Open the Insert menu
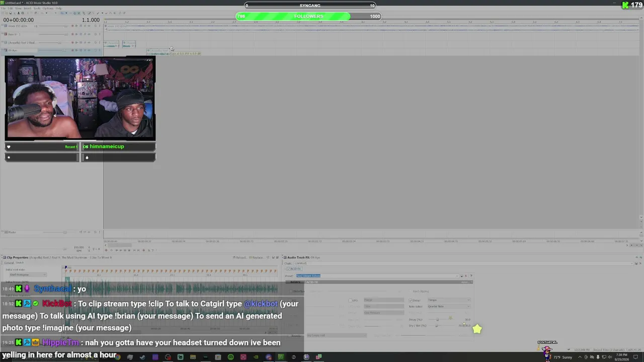Viewport: 644px width, 362px height. 27,9
